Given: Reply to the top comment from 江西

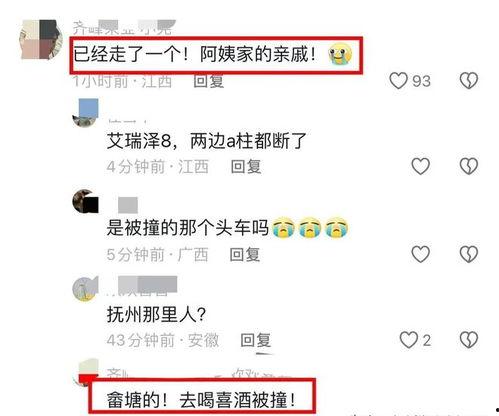Looking at the screenshot, I should click(209, 81).
